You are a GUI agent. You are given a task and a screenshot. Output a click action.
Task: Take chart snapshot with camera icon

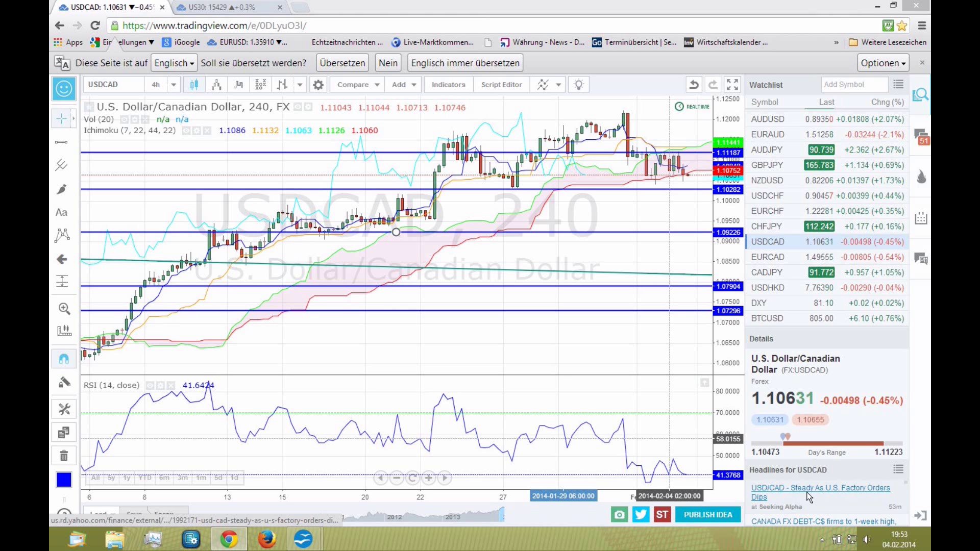[619, 515]
